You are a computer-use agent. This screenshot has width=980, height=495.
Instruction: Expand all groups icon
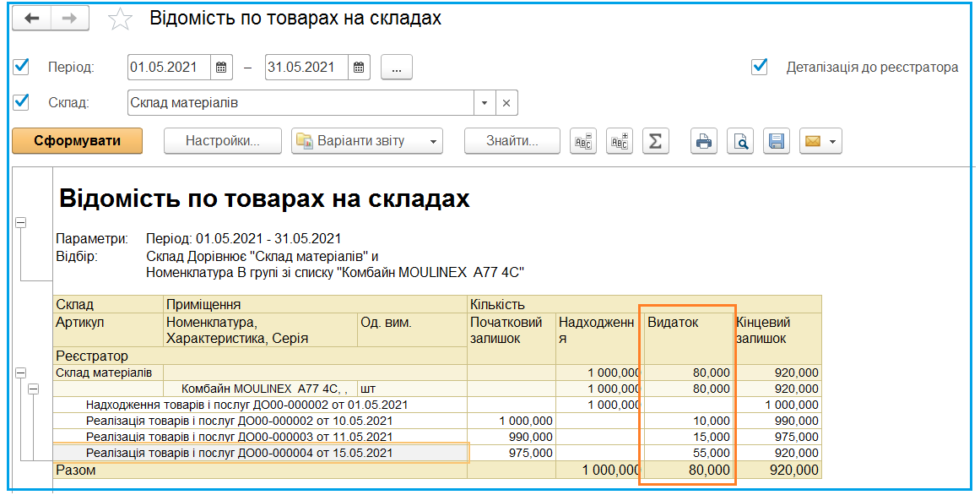pos(620,141)
